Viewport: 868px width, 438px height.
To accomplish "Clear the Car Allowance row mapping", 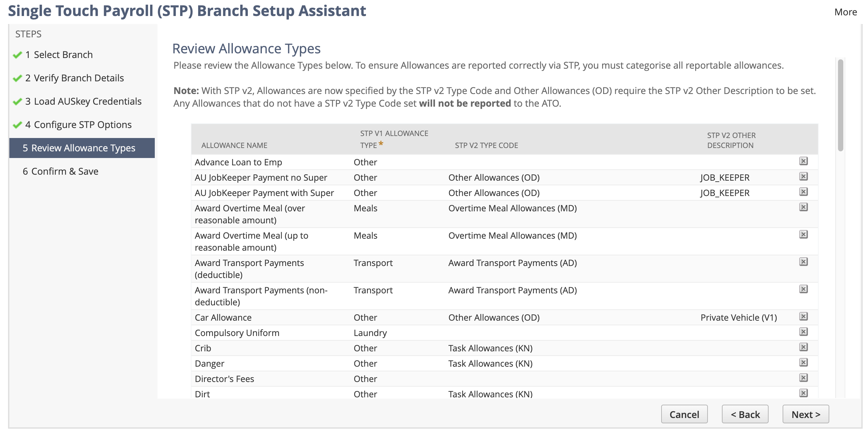I will point(804,316).
